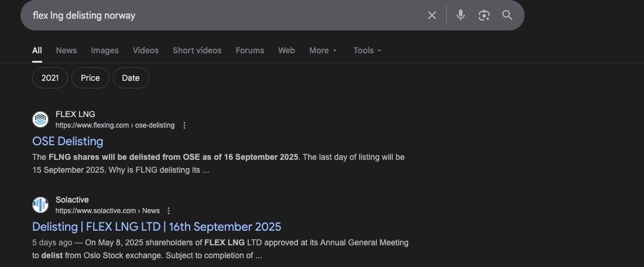Click into the search query text field
The width and height of the screenshot is (644, 267).
pyautogui.click(x=222, y=15)
